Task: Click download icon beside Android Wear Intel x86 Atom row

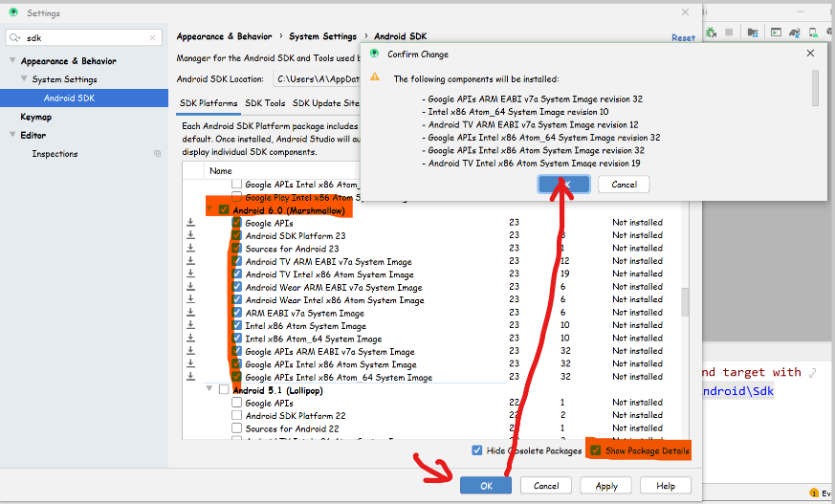Action: click(x=190, y=299)
